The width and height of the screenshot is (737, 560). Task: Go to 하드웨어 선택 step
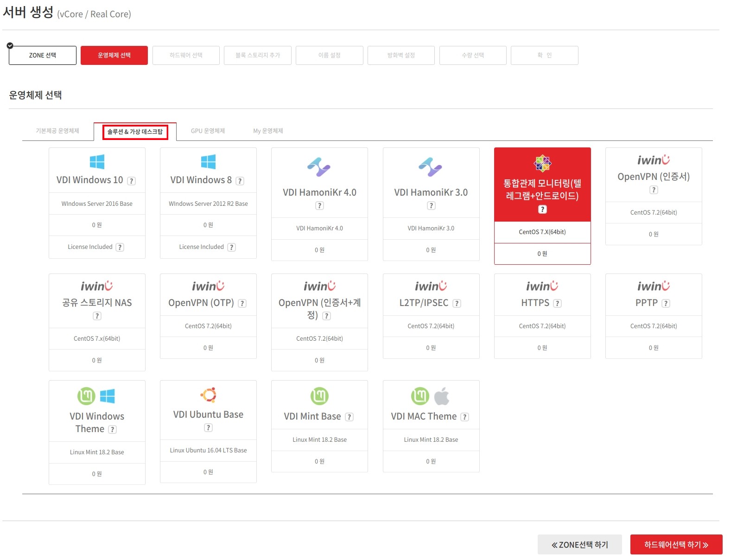click(186, 55)
